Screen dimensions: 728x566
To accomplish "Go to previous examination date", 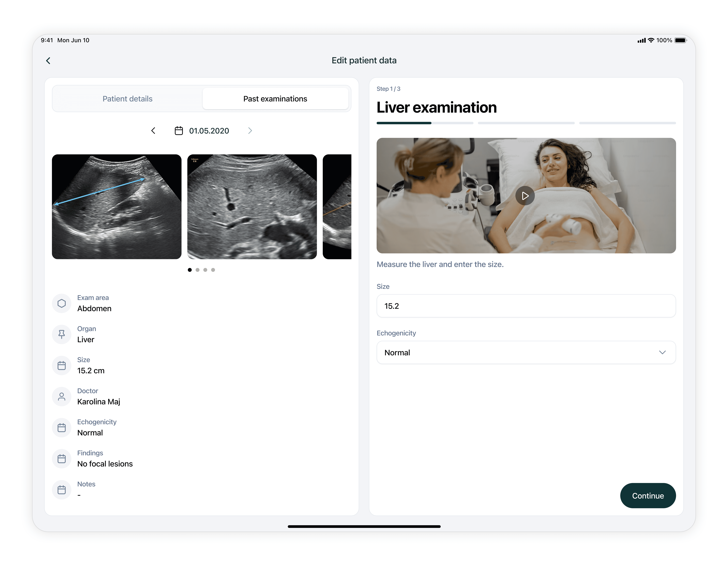I will coord(153,131).
